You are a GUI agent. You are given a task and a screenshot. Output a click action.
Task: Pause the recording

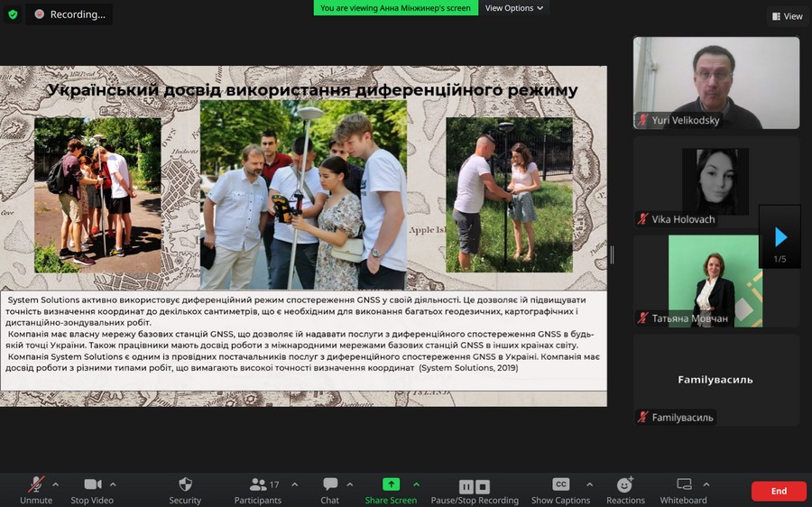pyautogui.click(x=466, y=486)
